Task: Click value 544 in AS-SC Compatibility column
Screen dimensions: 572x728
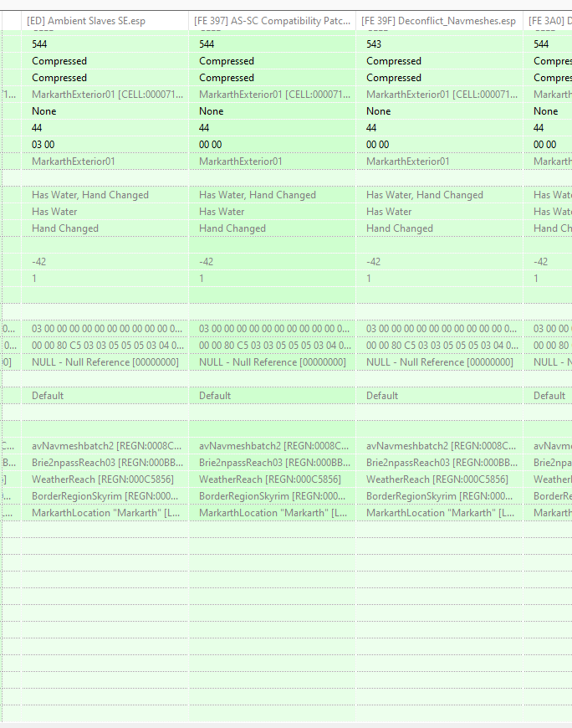Action: coord(207,44)
